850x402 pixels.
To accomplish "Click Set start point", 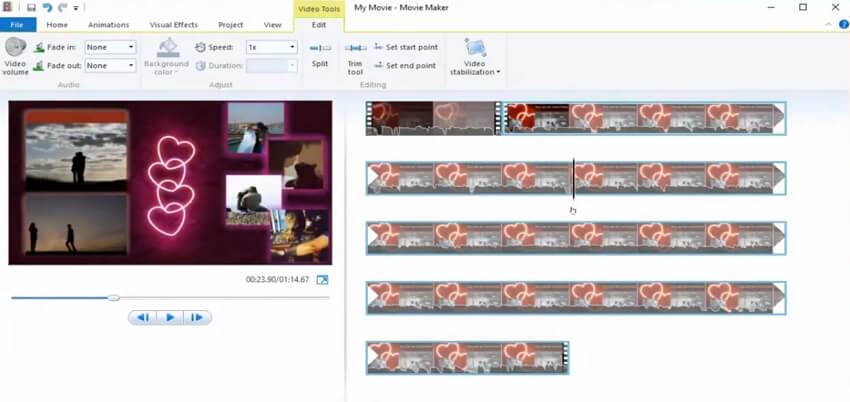I will [406, 48].
